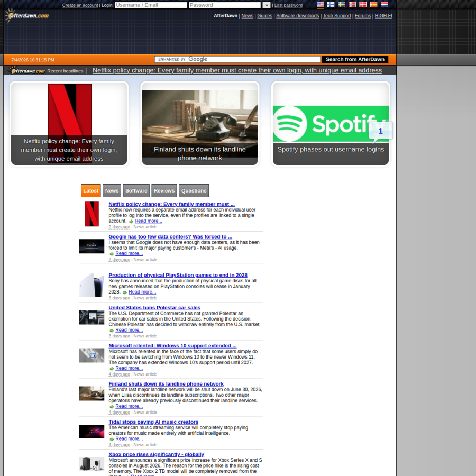
Task: Open the featured Finland landline card
Action: [200, 124]
